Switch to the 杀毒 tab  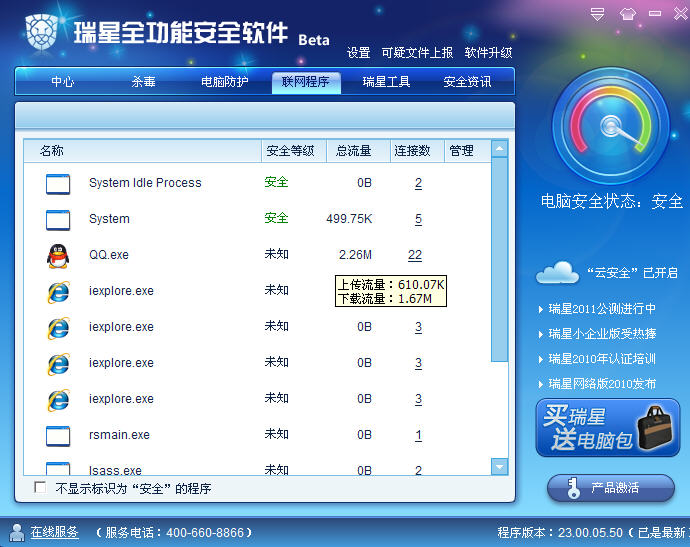tap(143, 82)
